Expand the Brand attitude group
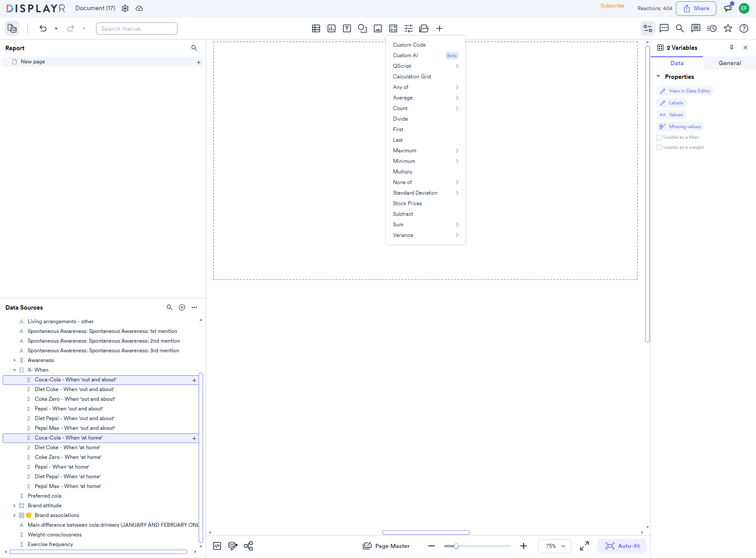This screenshot has height=558, width=756. coord(15,505)
